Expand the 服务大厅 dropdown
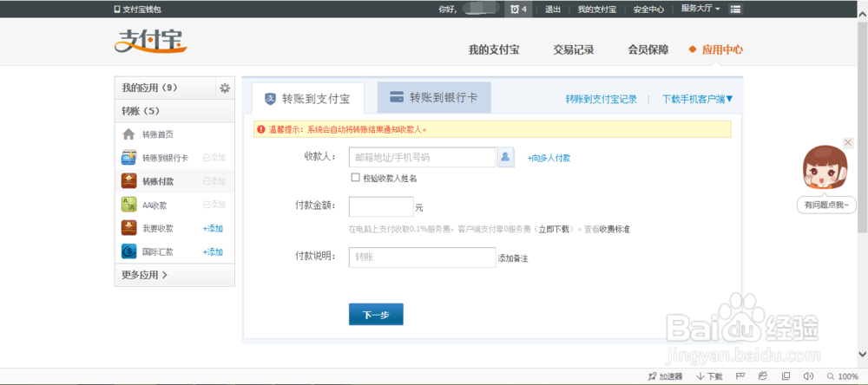868x385 pixels. tap(700, 9)
